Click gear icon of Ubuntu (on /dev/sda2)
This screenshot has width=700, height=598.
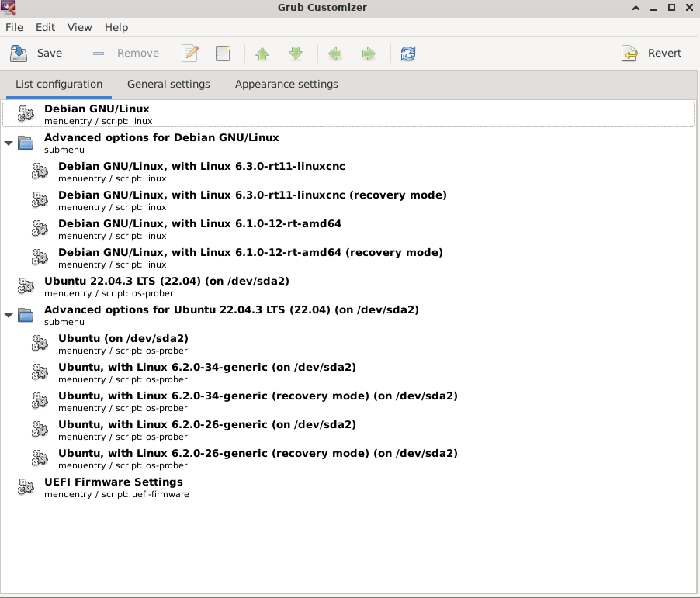pos(40,344)
